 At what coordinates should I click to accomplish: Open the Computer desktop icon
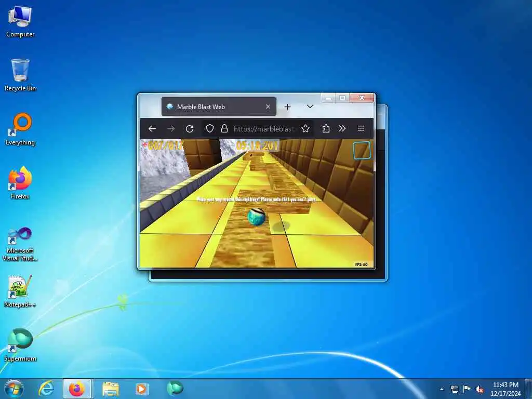pyautogui.click(x=20, y=22)
